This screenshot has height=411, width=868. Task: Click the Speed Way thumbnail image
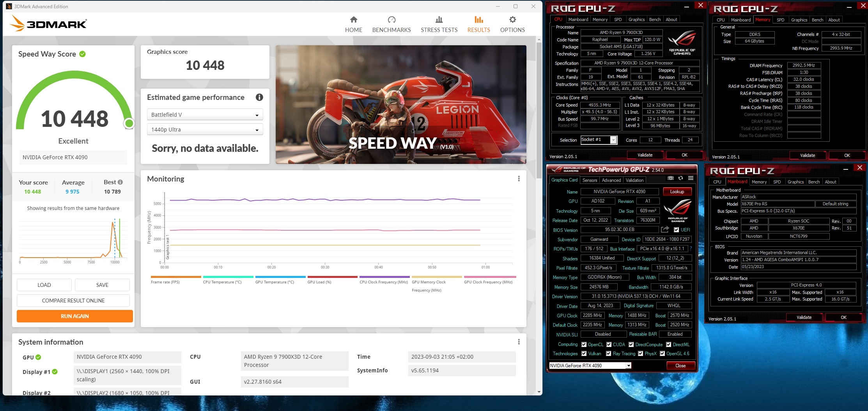(x=401, y=104)
